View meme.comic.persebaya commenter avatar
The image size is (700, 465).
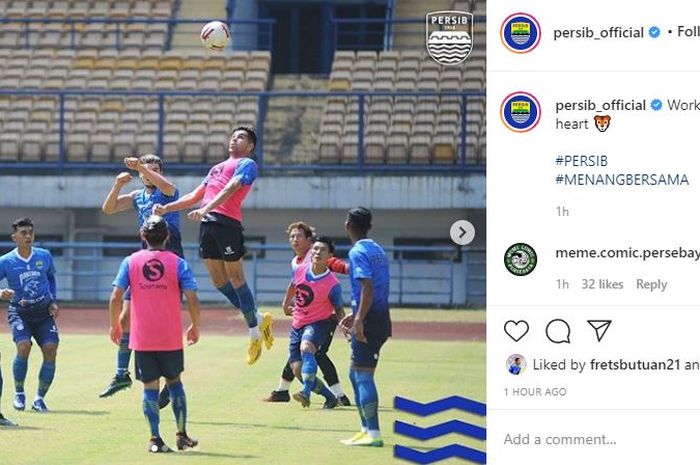pos(520,259)
